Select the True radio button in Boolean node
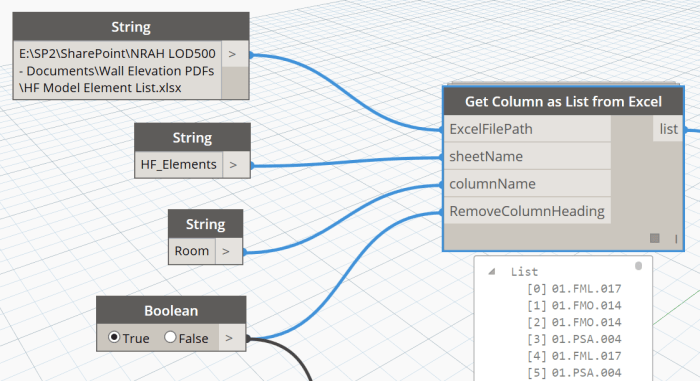Viewport: 700px width, 381px height. [x=114, y=337]
